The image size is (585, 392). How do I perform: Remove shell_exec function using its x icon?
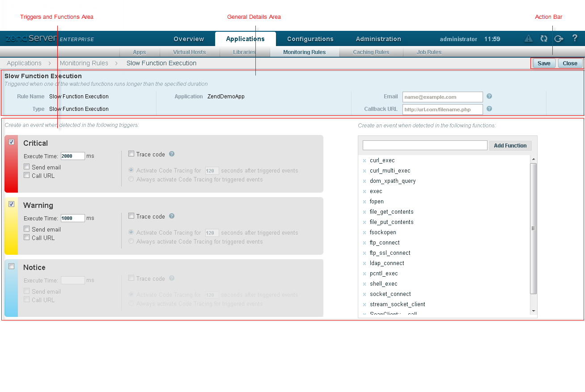(x=365, y=284)
